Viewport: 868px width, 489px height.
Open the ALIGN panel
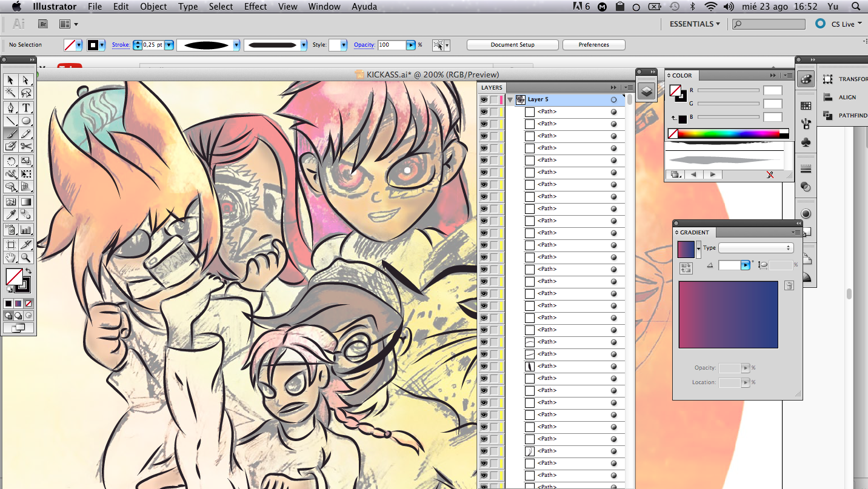(x=841, y=97)
